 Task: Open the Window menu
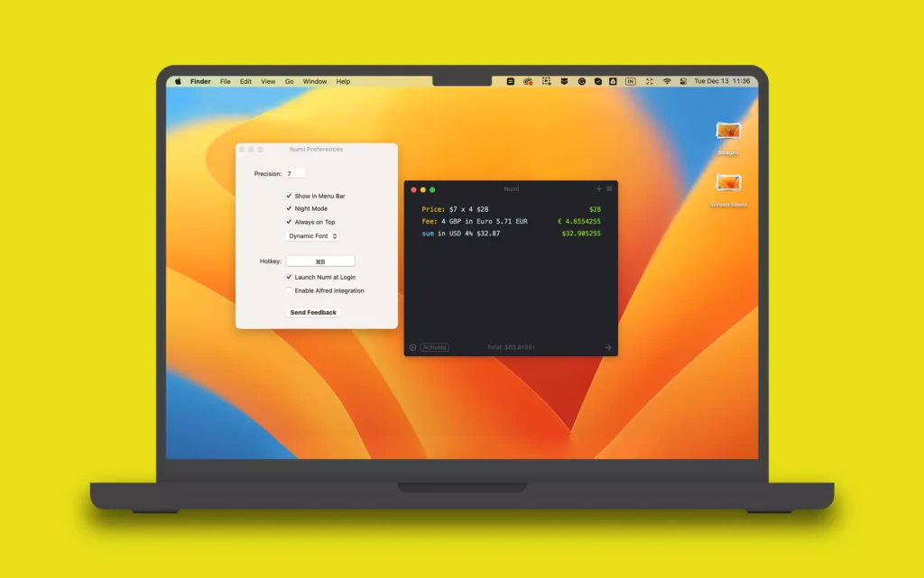point(315,81)
